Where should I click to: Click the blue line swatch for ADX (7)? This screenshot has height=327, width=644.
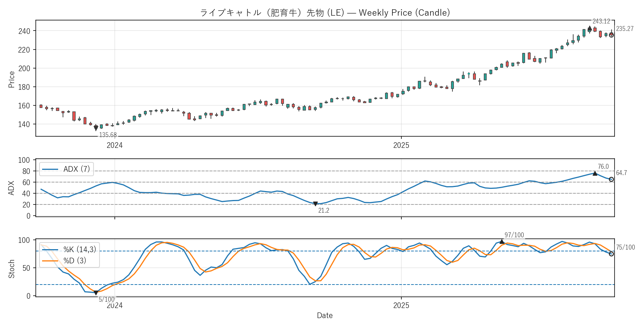(50, 169)
